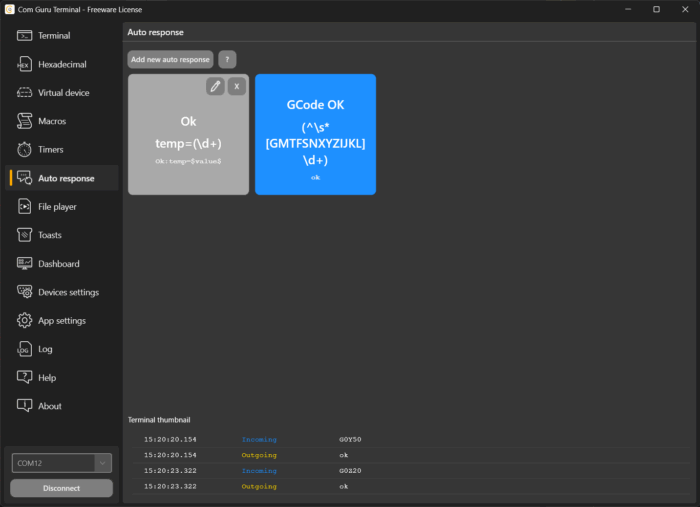
Task: Open the Terminal icon in sidebar
Action: click(25, 36)
